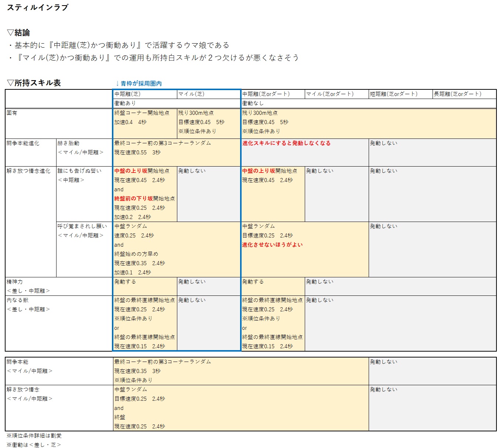Click red text 終盤前の下り坂開始地点
This screenshot has height=448, width=502.
coord(144,198)
